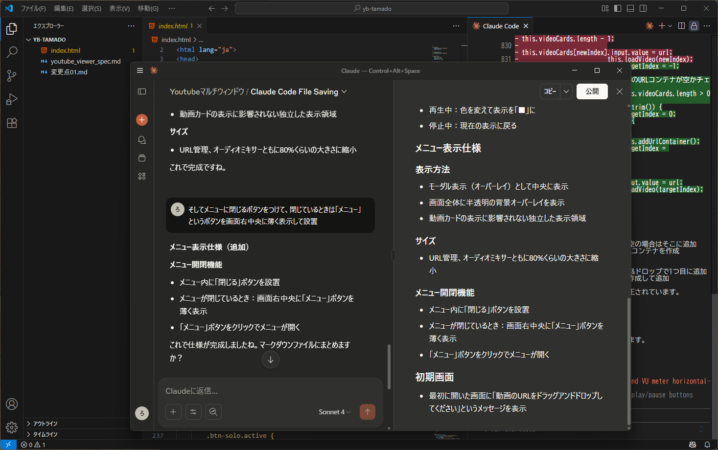Open 移動(G) menu in VS Code

148,9
